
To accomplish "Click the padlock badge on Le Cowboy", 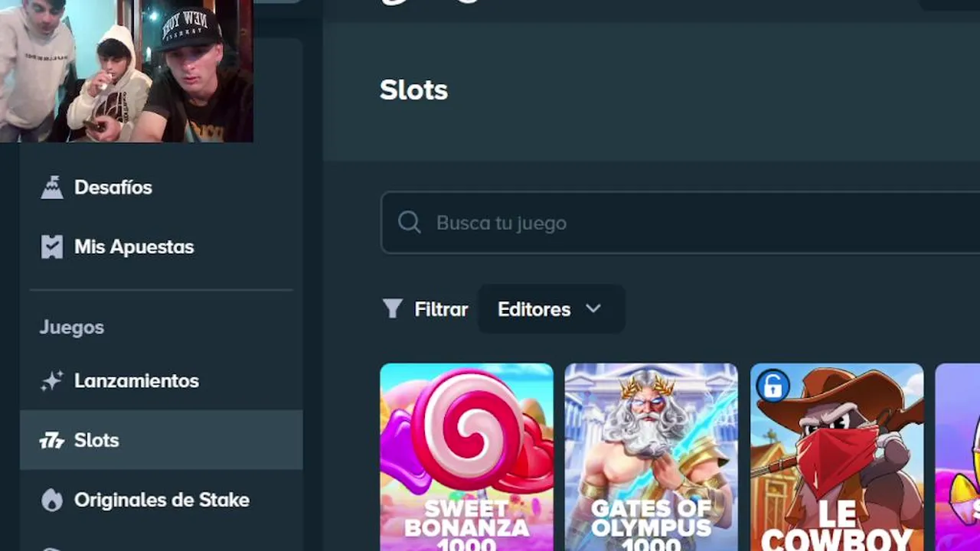I will (773, 386).
